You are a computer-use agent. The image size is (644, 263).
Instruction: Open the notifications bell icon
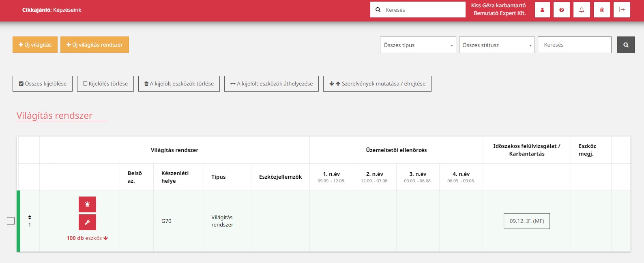pyautogui.click(x=582, y=10)
